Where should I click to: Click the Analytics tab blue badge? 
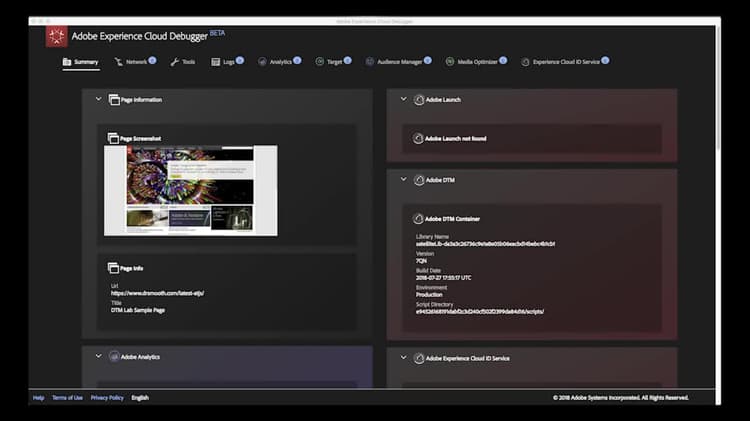tap(298, 60)
